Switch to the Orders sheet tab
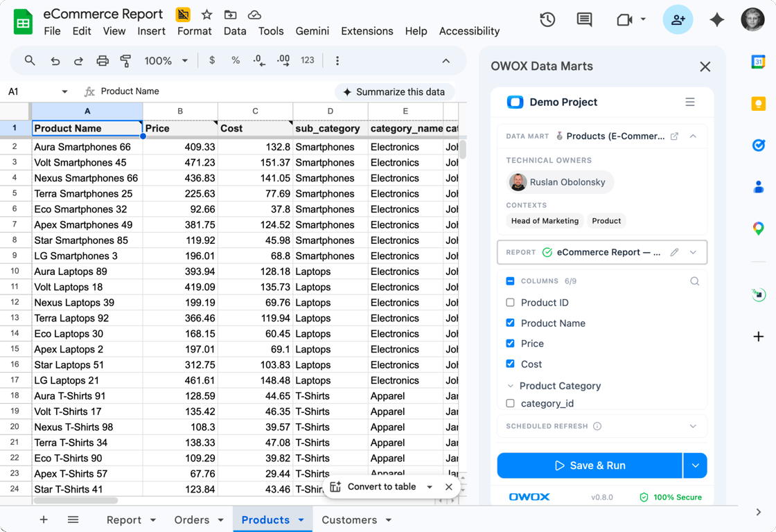 198,520
